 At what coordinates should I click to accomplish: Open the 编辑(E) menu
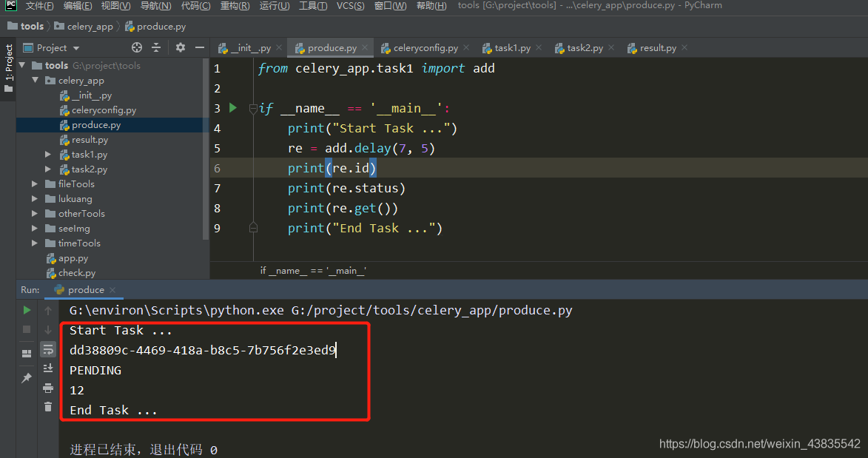(78, 5)
